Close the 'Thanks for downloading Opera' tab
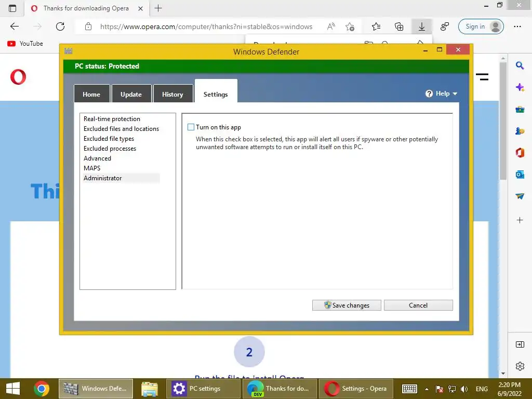 point(140,8)
